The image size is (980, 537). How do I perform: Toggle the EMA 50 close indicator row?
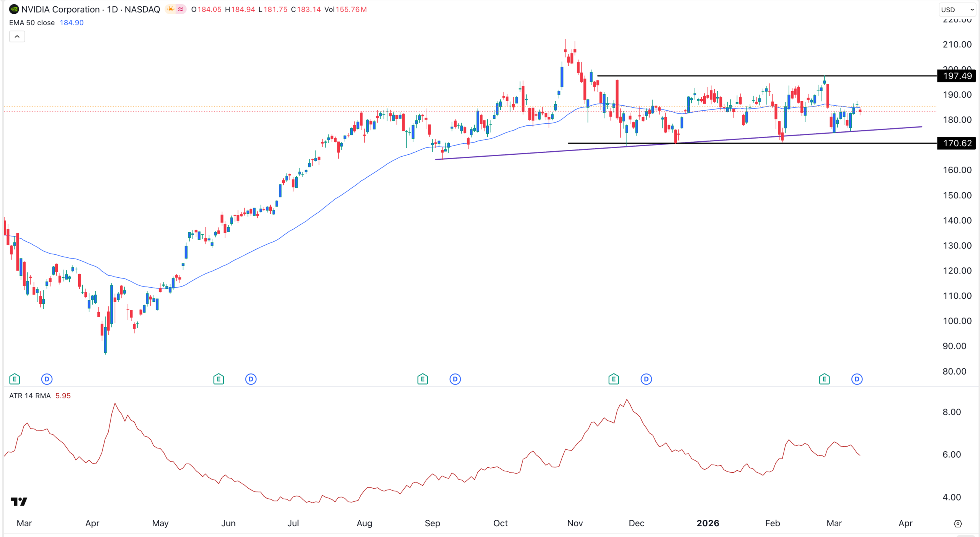pos(33,23)
